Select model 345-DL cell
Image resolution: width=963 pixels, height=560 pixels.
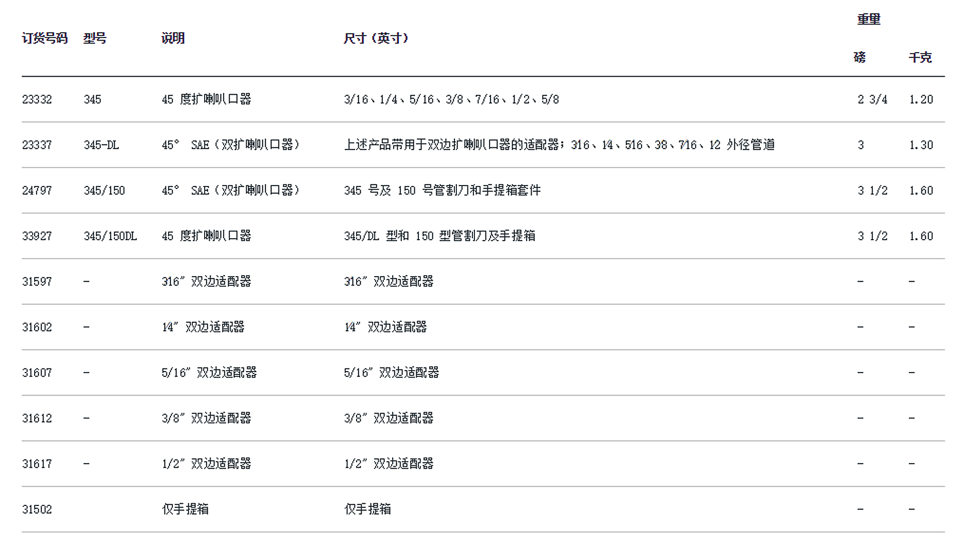(101, 145)
